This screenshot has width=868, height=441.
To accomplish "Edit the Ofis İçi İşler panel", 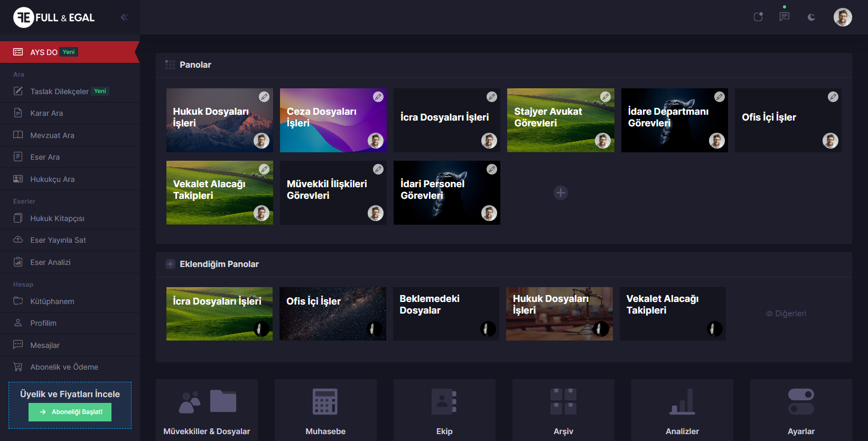I will [x=833, y=97].
